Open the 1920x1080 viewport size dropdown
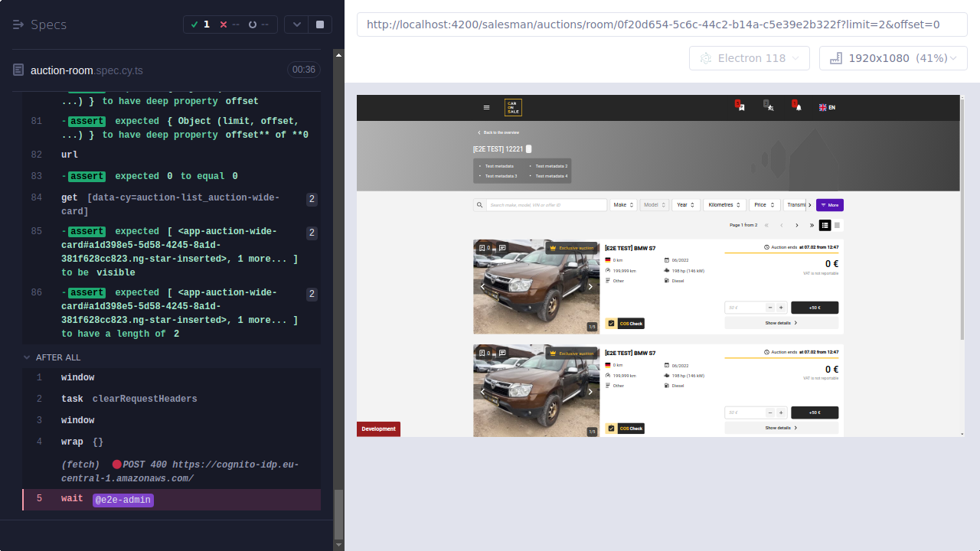The width and height of the screenshot is (980, 551). click(893, 57)
